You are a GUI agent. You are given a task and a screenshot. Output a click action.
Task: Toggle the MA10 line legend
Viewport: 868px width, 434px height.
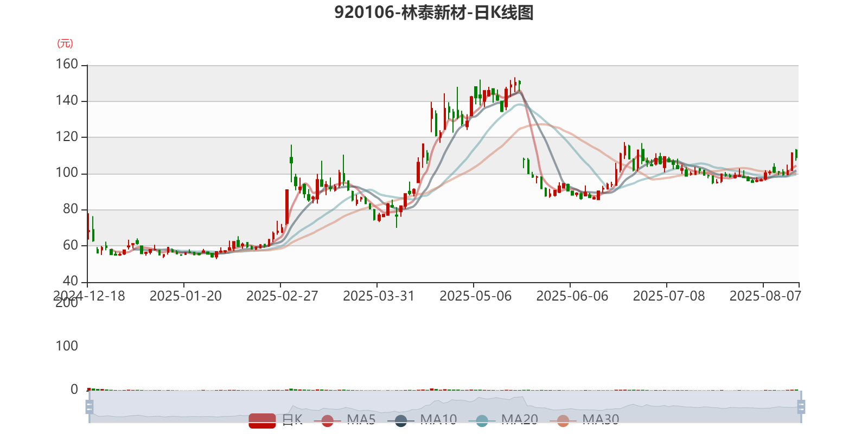422,420
